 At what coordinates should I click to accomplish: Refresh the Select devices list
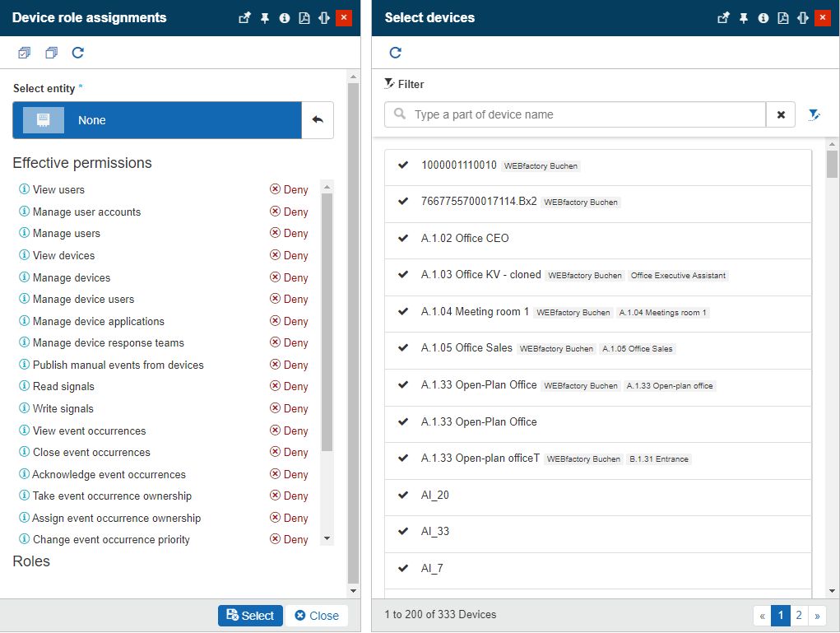(x=395, y=53)
